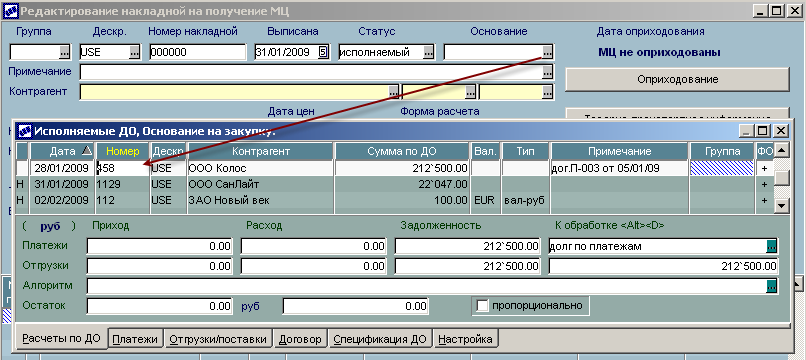Switch to the Спецификация ДО tab
The height and width of the screenshot is (360, 806).
click(380, 339)
